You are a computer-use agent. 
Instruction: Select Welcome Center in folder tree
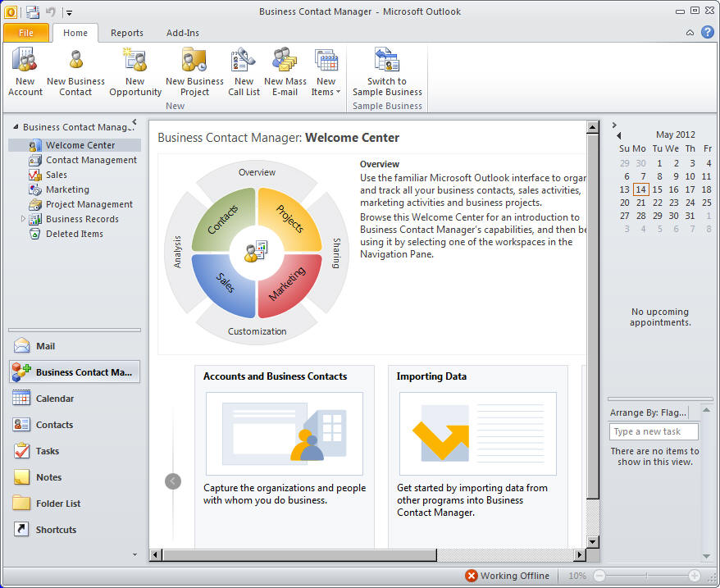pos(75,145)
